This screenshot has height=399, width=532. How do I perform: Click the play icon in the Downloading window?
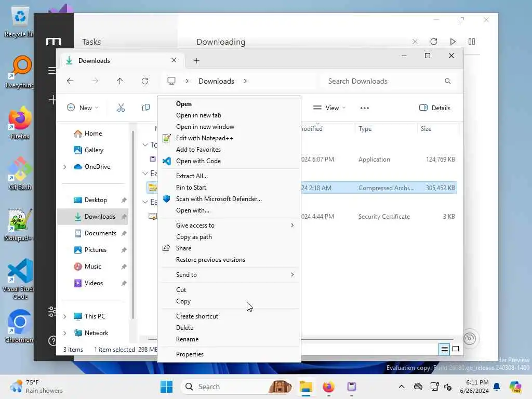pyautogui.click(x=453, y=42)
